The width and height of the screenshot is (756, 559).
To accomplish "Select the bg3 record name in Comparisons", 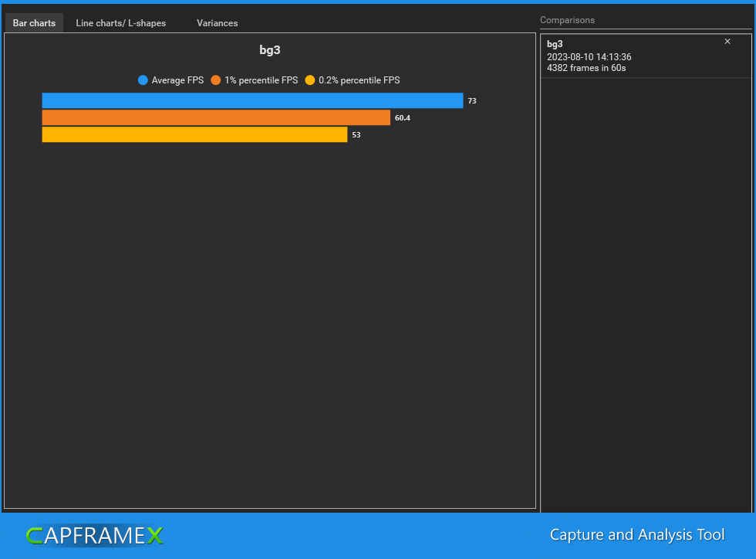I will (555, 44).
